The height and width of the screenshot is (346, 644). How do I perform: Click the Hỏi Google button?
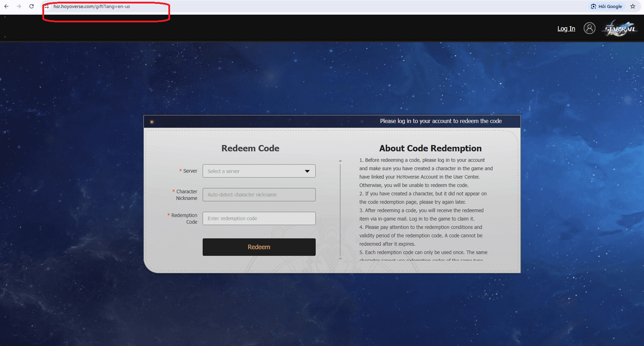click(x=607, y=6)
